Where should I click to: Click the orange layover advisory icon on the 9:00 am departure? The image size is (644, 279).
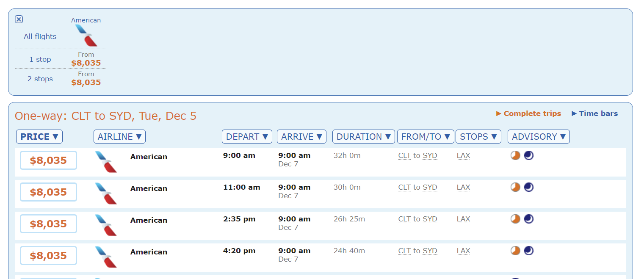point(515,155)
